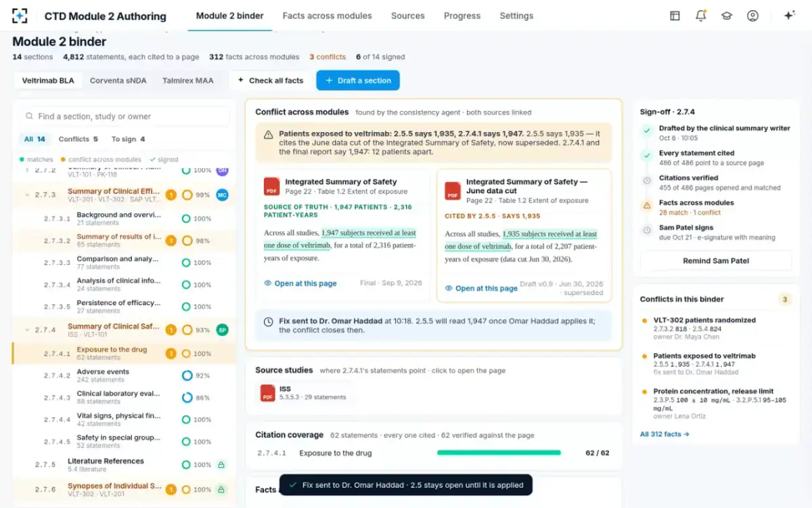Screen dimensions: 812x508
Task: Click Remind Sam Patel button
Action: pos(716,261)
